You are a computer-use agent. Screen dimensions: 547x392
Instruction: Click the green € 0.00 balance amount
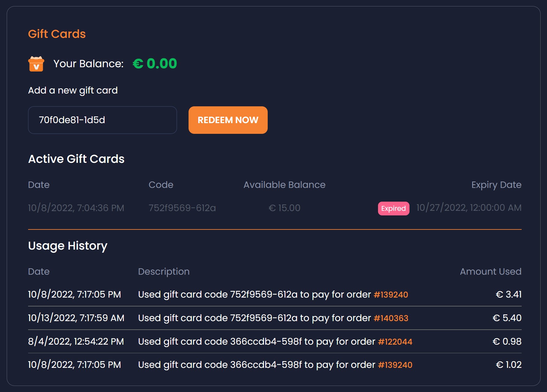coord(155,64)
